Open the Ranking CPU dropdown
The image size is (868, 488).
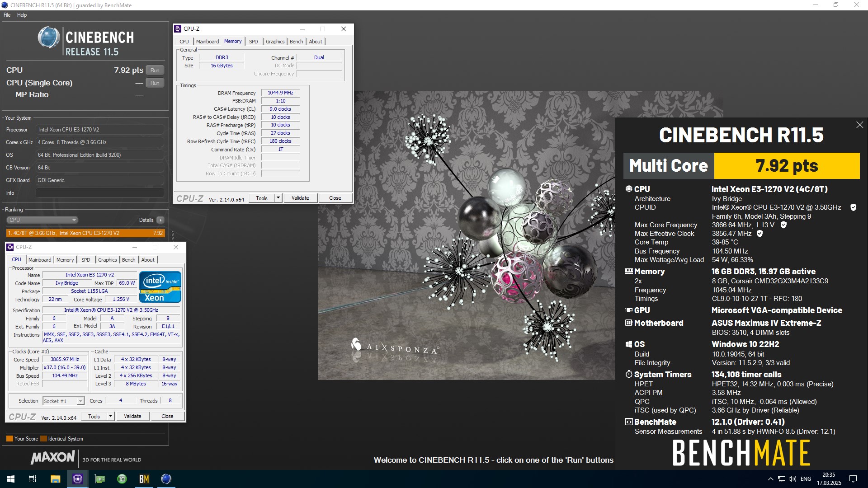[x=42, y=220]
